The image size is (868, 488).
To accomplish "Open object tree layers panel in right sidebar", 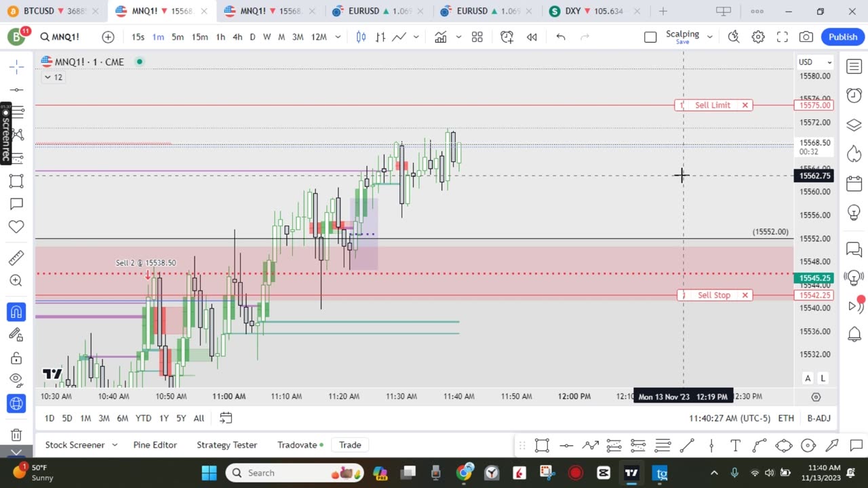I will point(854,125).
